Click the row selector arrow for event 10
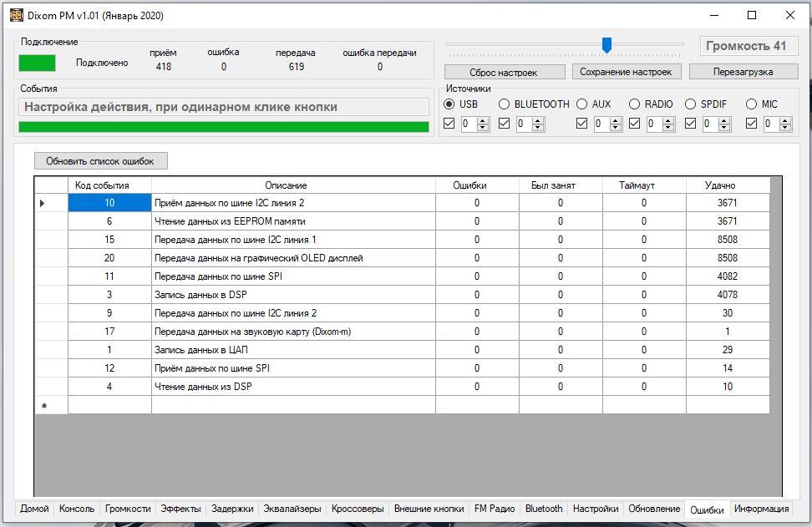The image size is (812, 527). pos(43,203)
